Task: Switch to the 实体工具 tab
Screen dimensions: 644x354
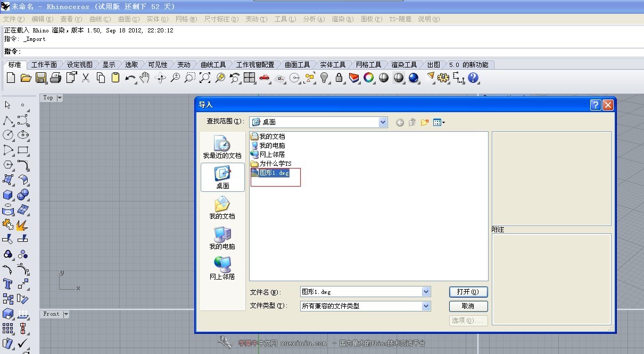Action: tap(333, 64)
